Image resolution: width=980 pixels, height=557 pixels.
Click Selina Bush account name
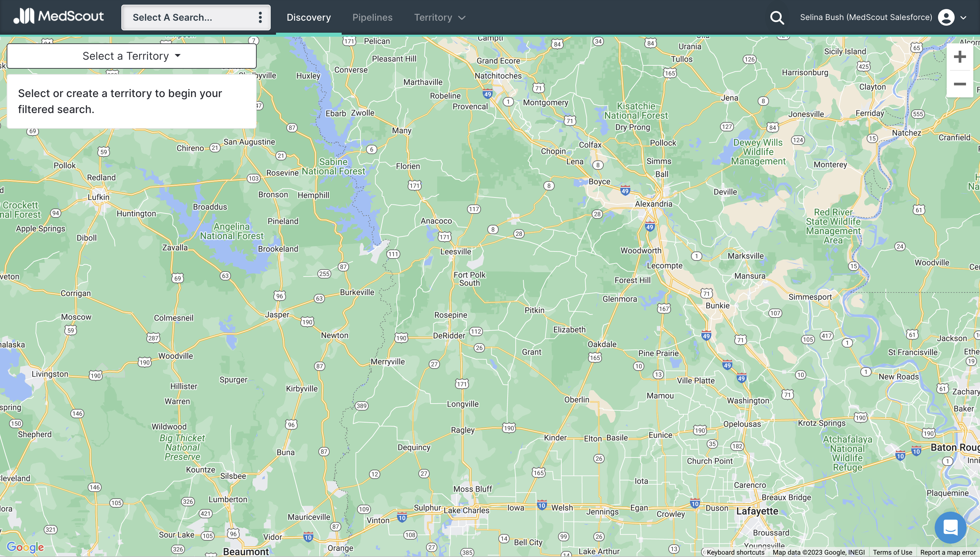pyautogui.click(x=866, y=17)
